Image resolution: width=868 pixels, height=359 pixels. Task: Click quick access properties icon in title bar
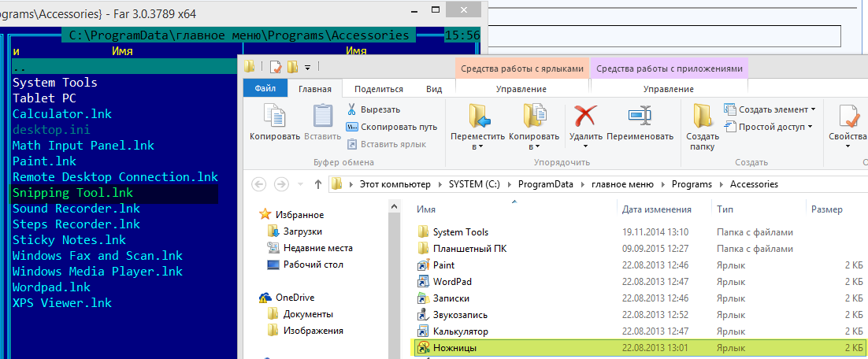276,68
